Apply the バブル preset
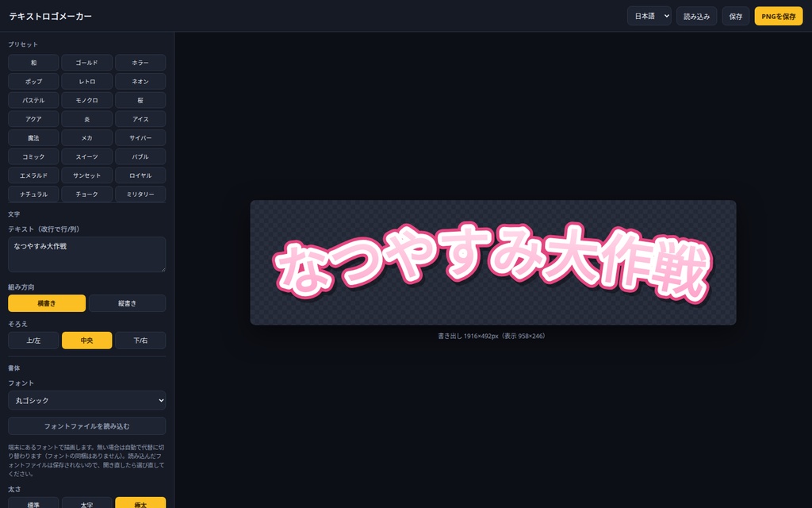This screenshot has width=812, height=508. tap(140, 156)
